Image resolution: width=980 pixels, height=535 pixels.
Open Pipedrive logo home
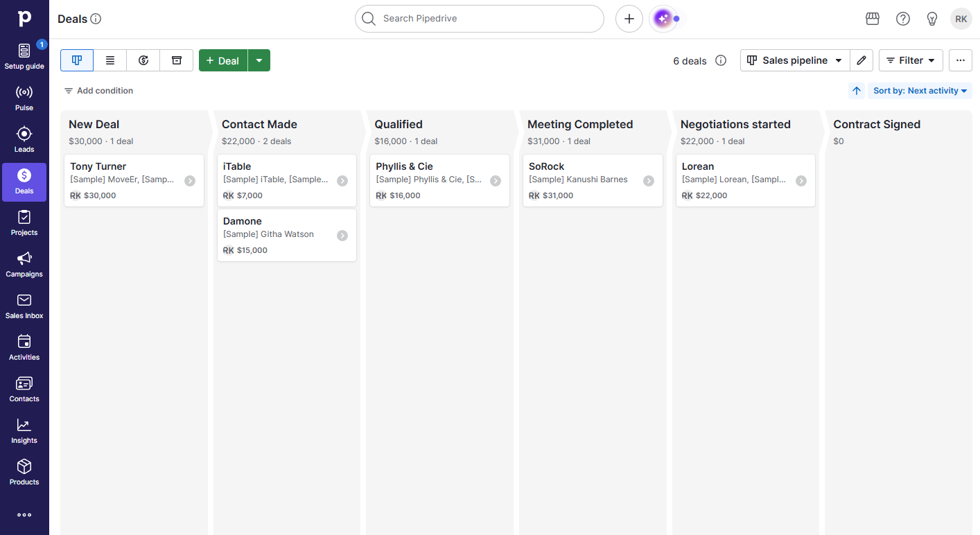point(24,19)
